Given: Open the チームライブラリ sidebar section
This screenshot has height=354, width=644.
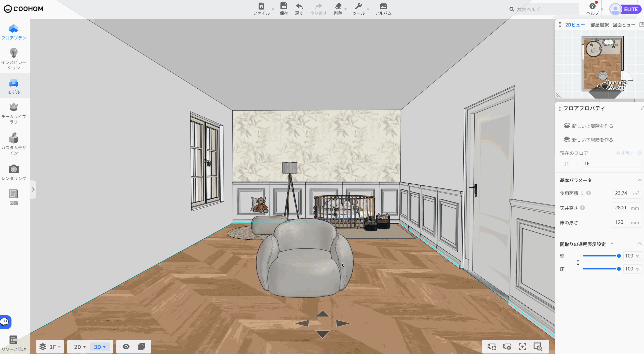Looking at the screenshot, I should pos(14,113).
